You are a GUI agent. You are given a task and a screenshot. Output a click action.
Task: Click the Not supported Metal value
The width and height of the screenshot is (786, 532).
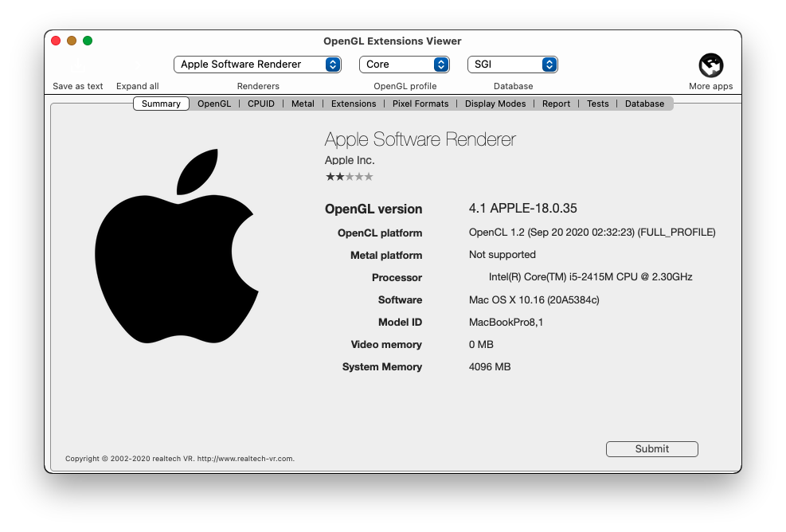point(502,255)
